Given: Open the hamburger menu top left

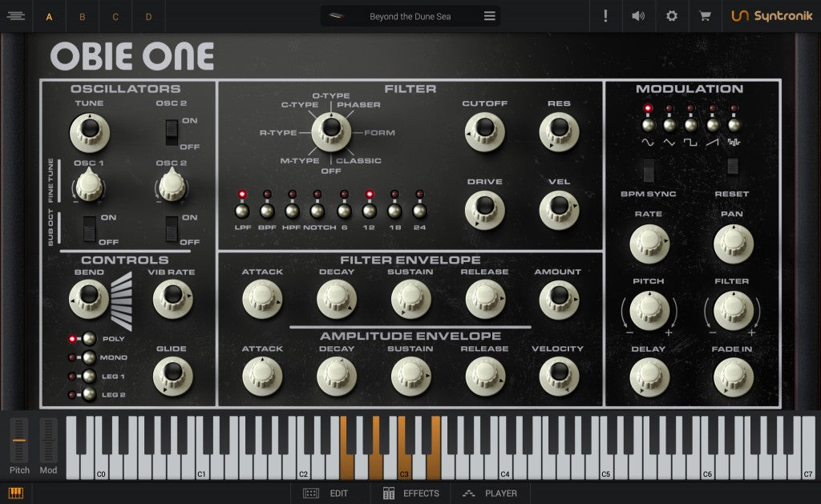Looking at the screenshot, I should point(15,15).
